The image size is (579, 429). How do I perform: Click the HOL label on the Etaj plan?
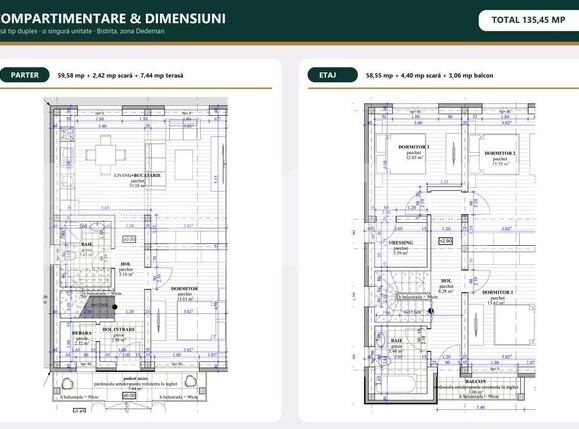(446, 281)
